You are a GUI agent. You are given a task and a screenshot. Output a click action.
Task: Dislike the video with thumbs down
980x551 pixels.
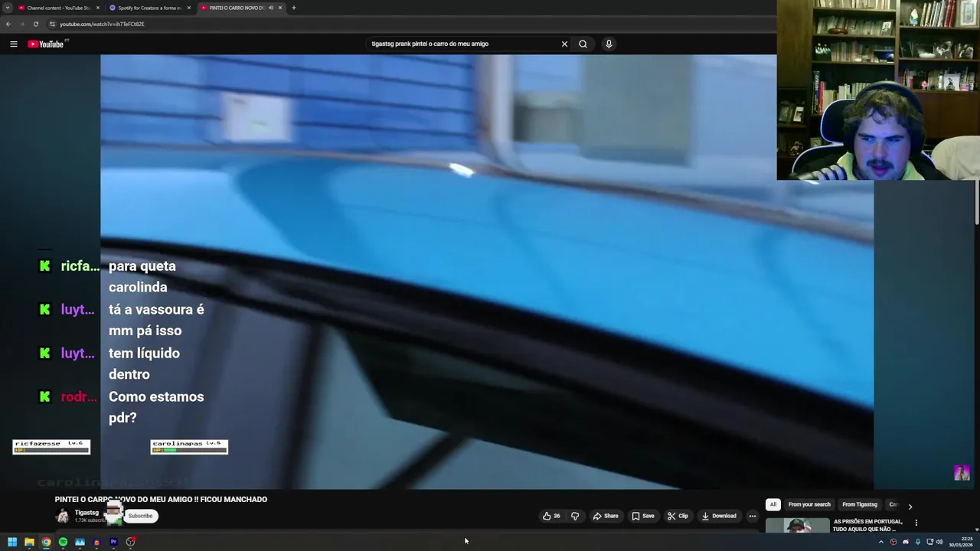575,516
